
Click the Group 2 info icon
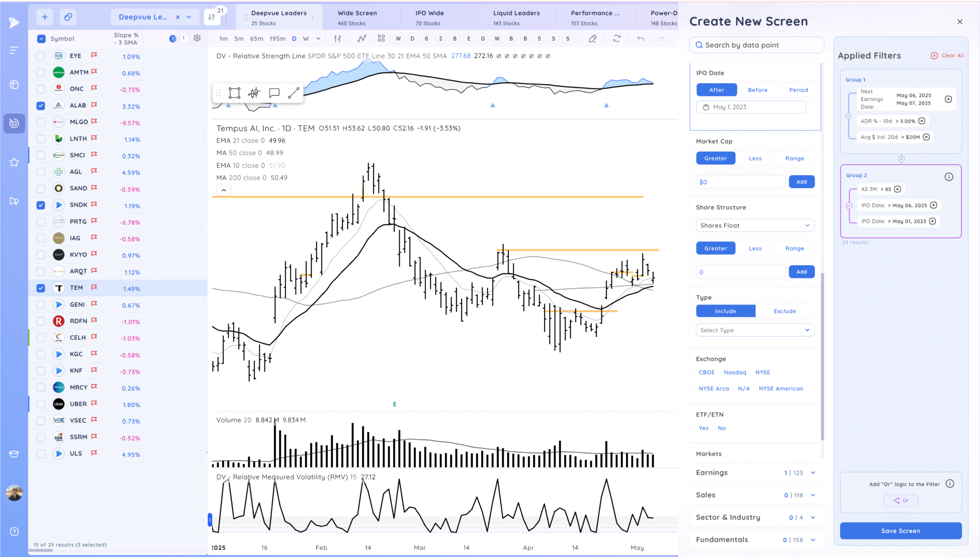point(949,177)
